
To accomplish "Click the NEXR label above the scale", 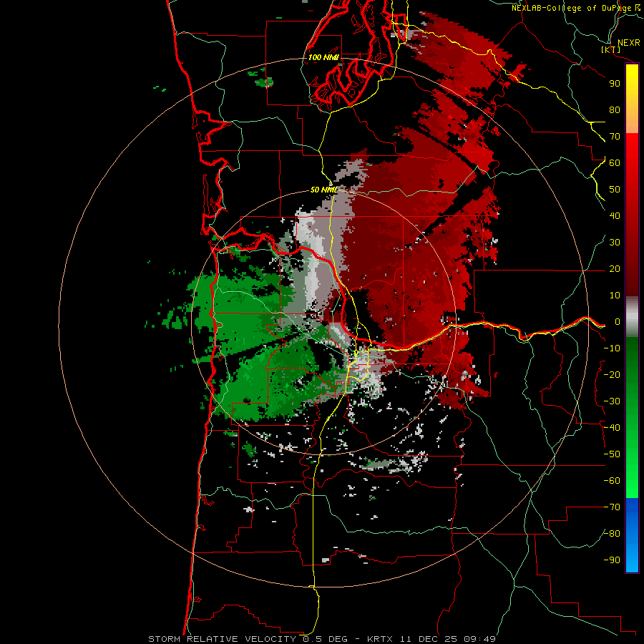I will 628,43.
